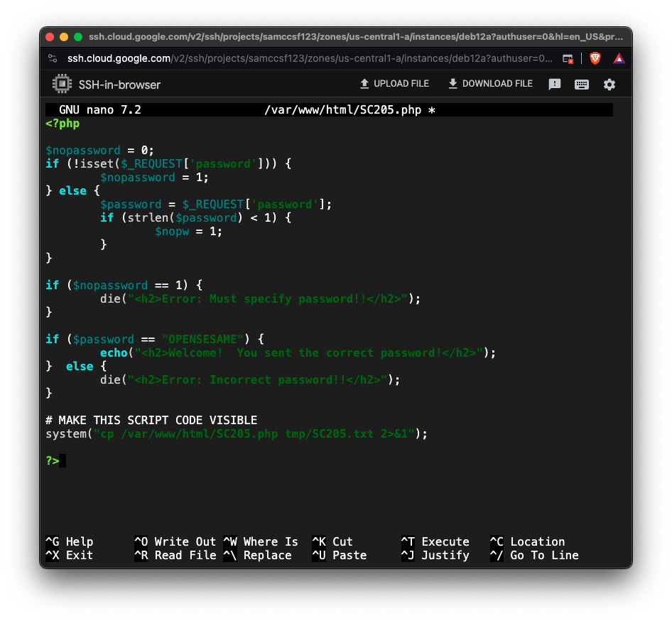
Task: Click the # MAKE THIS SCRIPT CODE VISIBLE comment
Action: point(151,420)
